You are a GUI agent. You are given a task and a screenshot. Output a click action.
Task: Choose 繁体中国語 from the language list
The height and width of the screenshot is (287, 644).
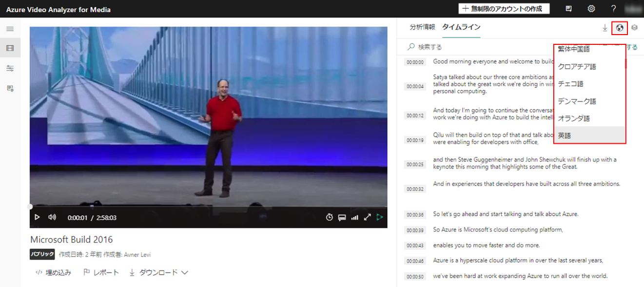589,49
